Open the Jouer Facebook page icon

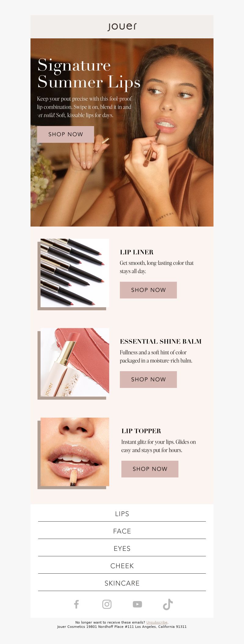pyautogui.click(x=76, y=604)
